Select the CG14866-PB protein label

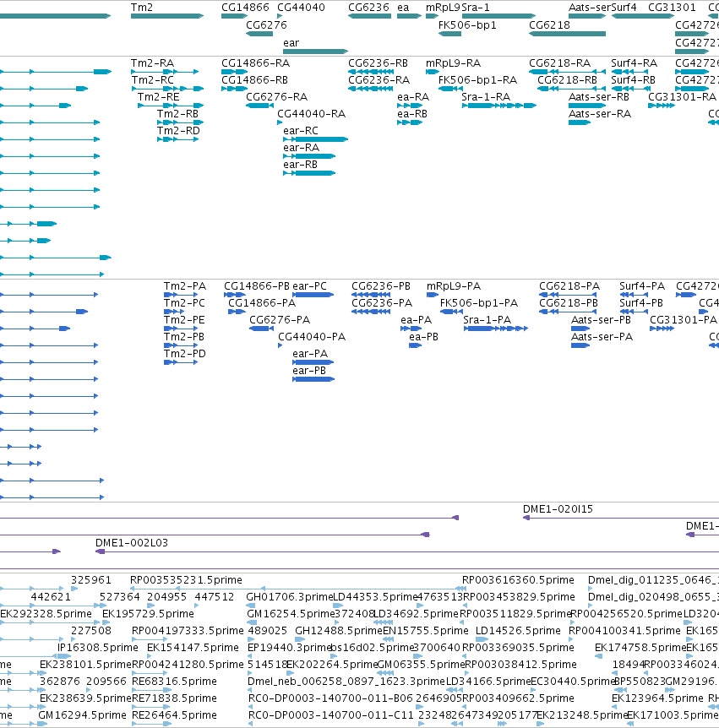[x=256, y=286]
